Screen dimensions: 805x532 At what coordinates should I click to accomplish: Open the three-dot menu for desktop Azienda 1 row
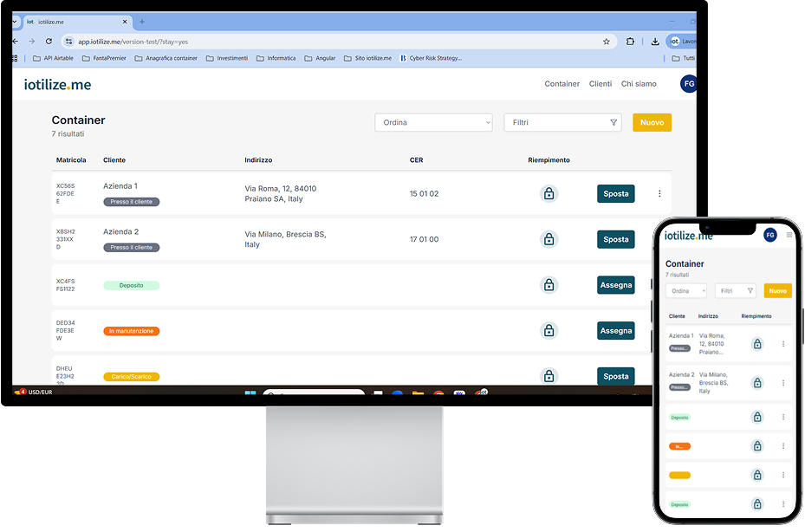[659, 193]
